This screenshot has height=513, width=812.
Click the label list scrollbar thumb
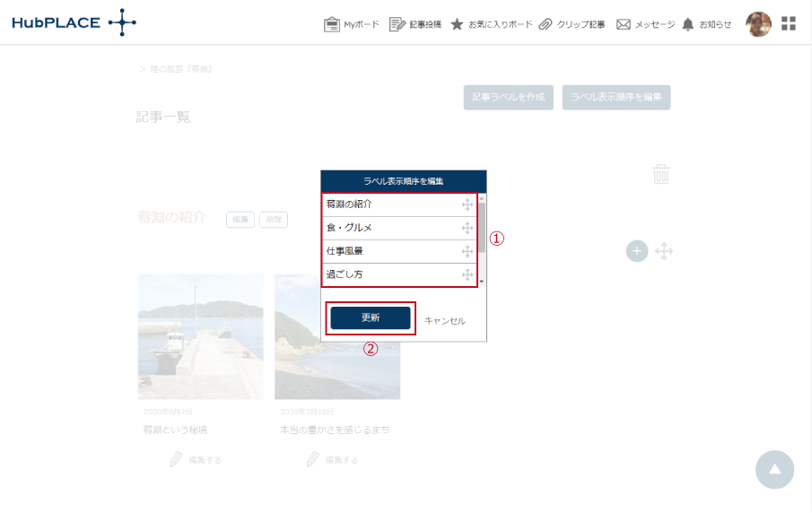coord(482,227)
